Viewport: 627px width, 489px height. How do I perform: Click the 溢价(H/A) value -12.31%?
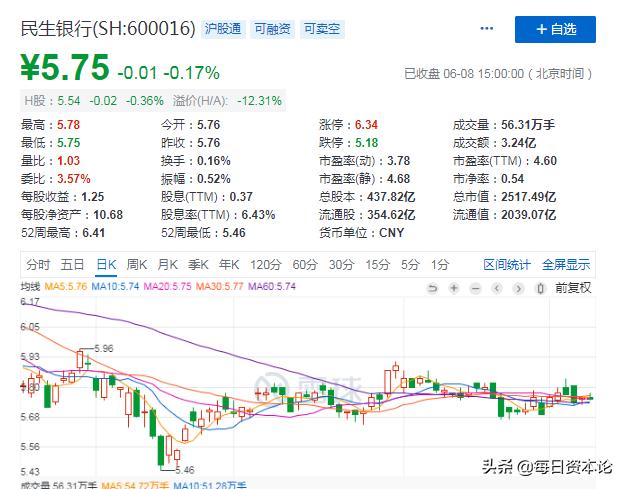260,101
